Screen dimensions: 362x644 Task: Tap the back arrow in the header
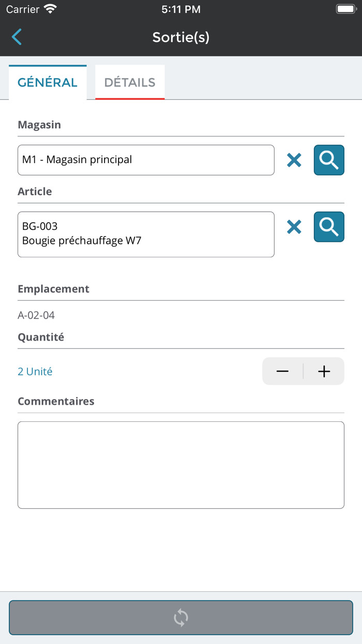point(16,37)
